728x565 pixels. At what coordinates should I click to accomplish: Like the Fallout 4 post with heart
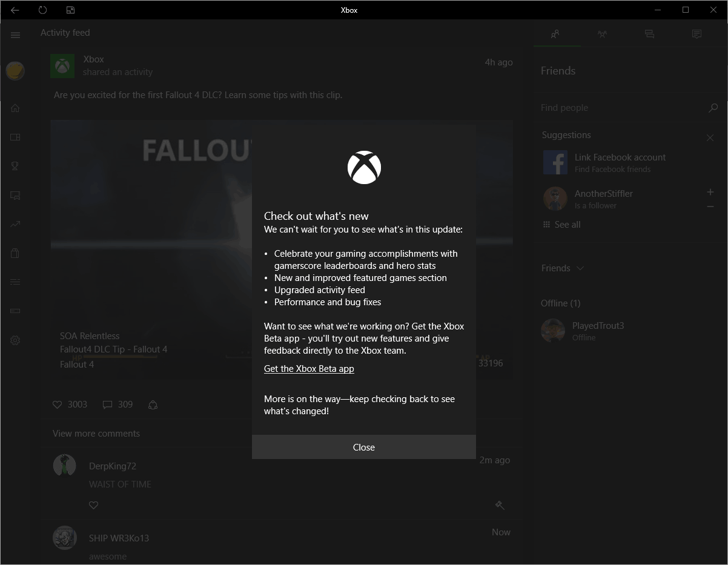click(58, 405)
